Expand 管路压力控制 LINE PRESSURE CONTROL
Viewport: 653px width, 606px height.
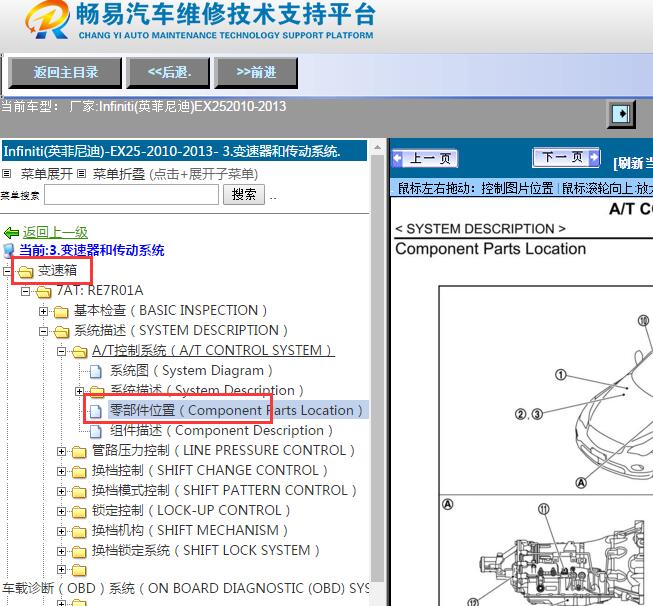[x=61, y=451]
